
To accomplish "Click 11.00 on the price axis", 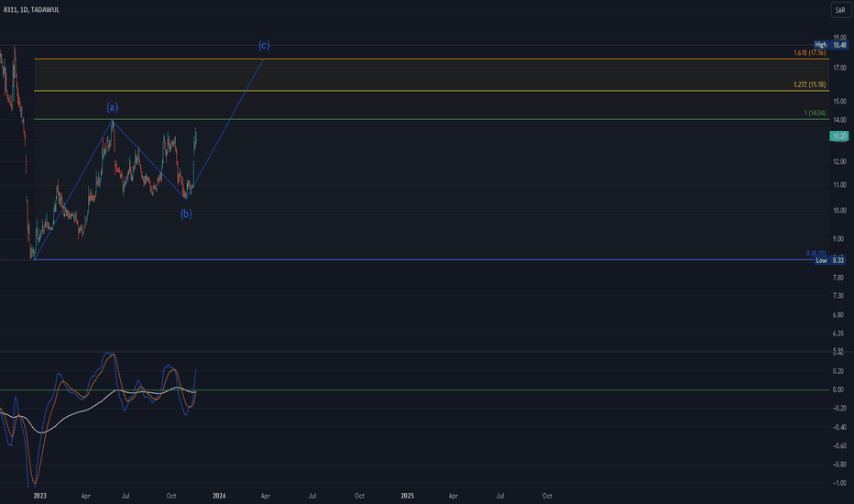I will pos(839,185).
